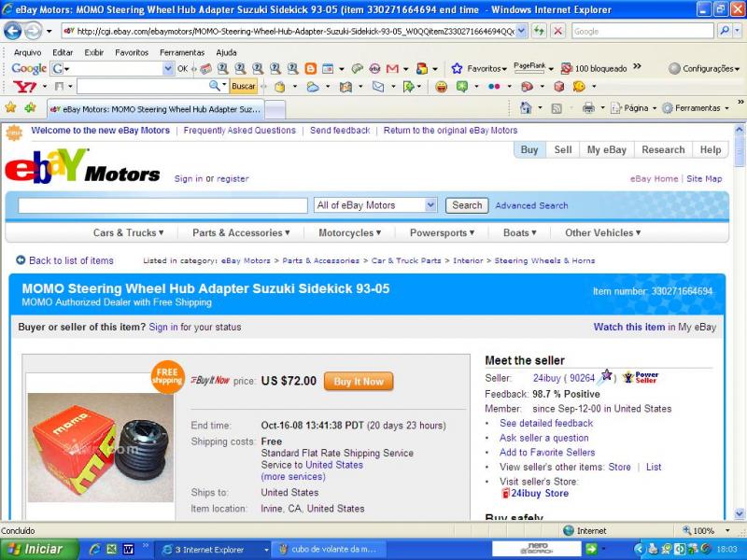The width and height of the screenshot is (747, 560).
Task: Open the All of eBay Motors category dropdown
Action: 430,205
